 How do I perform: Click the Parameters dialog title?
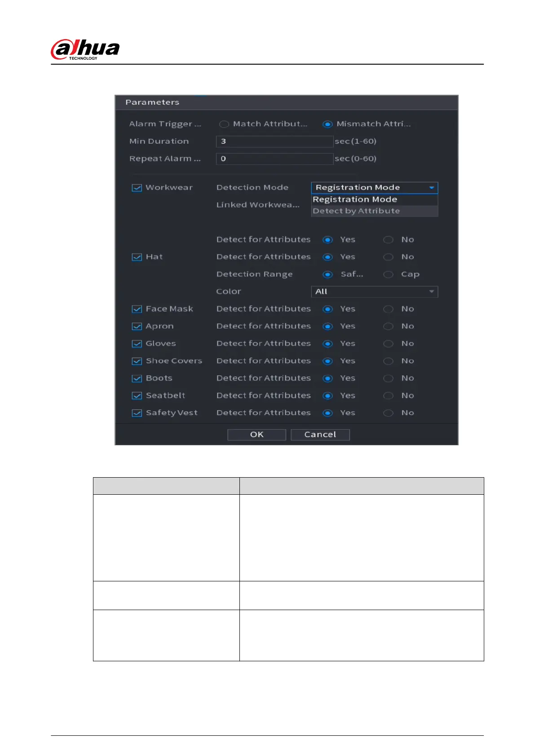(152, 102)
